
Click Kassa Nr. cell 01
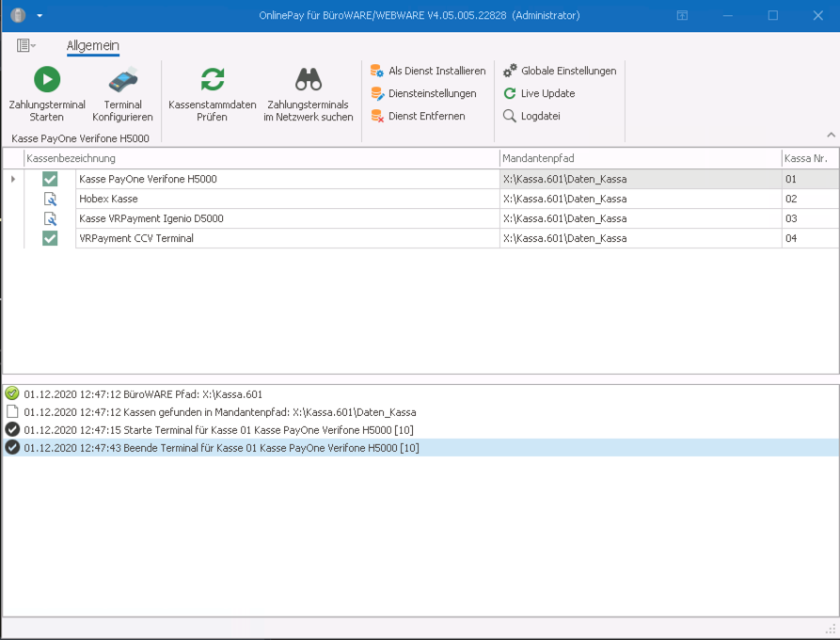pos(811,179)
